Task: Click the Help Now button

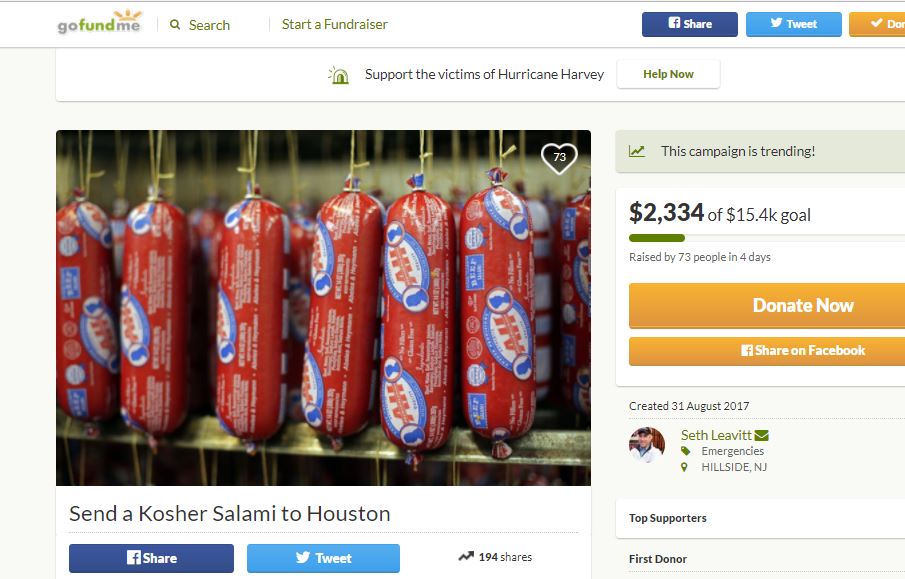Action: tap(667, 73)
